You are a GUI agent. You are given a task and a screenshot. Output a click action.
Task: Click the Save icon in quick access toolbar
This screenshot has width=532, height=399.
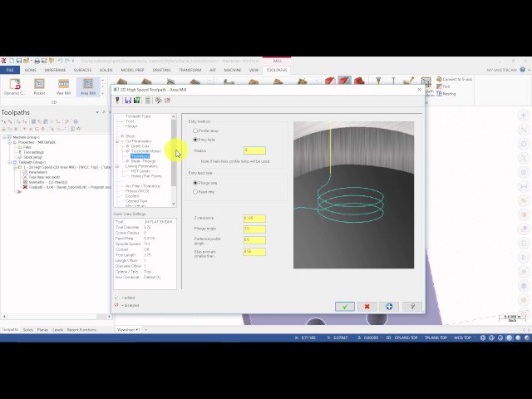19,61
